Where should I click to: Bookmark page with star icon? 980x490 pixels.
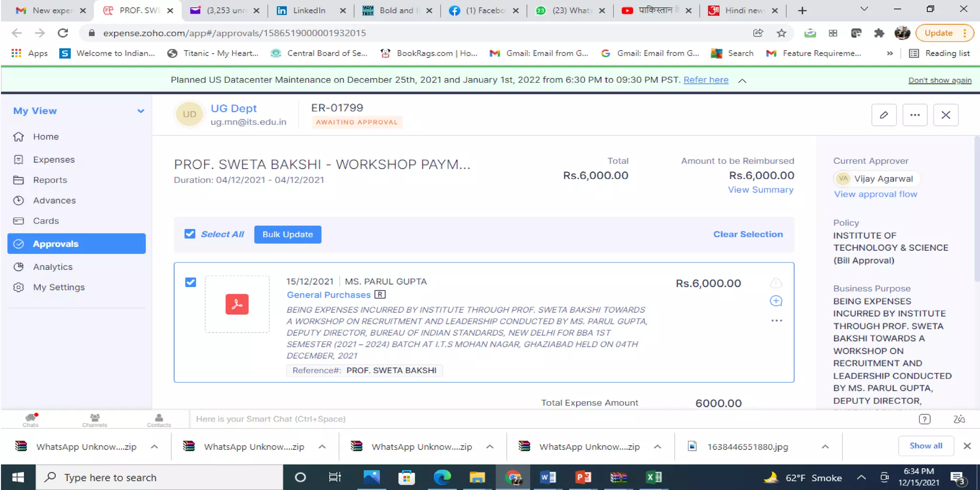click(781, 33)
